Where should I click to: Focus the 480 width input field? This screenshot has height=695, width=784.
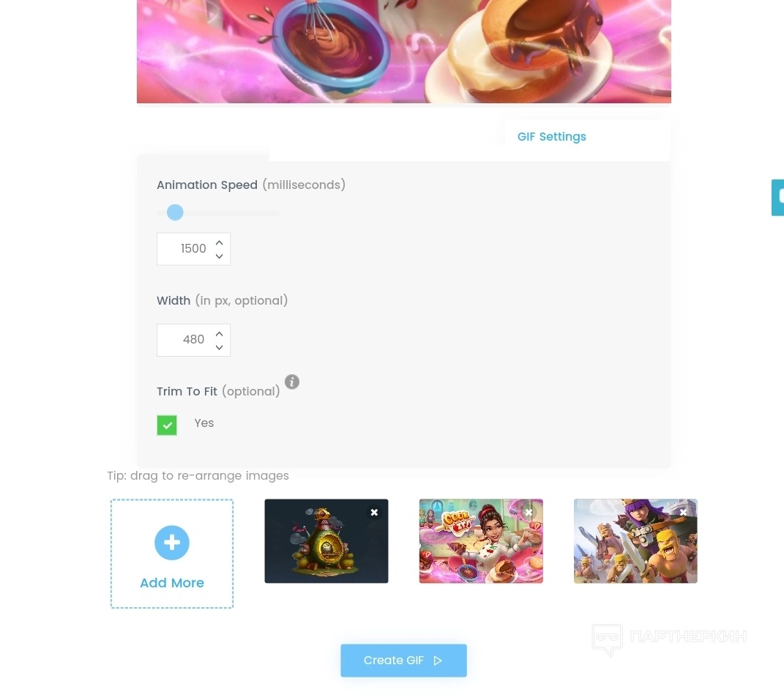click(x=193, y=340)
